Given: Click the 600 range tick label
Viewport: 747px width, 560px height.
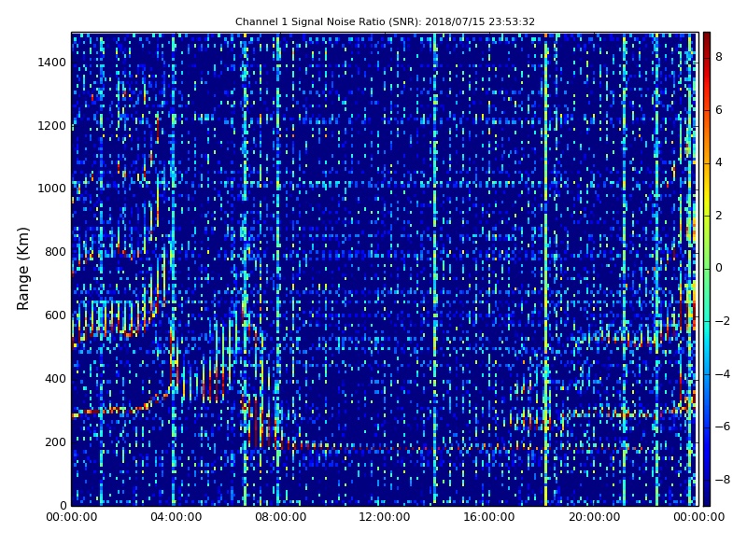Looking at the screenshot, I should coord(55,315).
